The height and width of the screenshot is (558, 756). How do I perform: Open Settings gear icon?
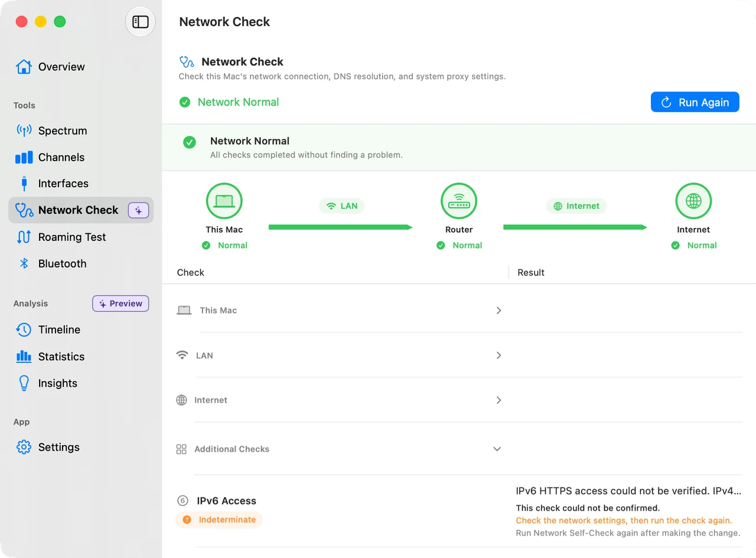click(x=24, y=447)
